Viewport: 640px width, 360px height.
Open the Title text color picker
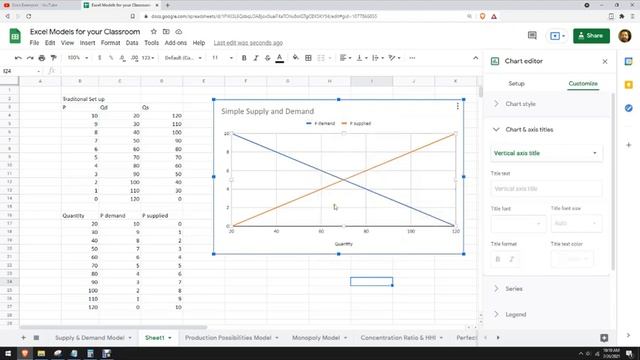(x=573, y=259)
